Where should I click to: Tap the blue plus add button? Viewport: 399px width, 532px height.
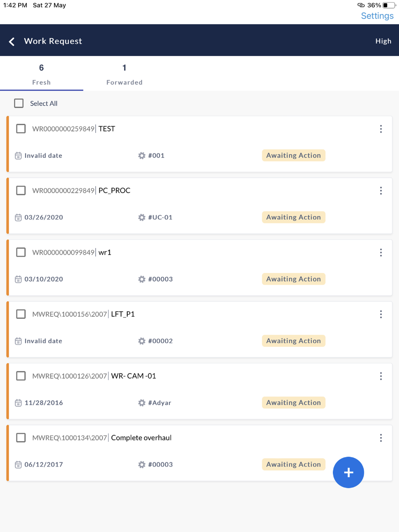(x=348, y=472)
